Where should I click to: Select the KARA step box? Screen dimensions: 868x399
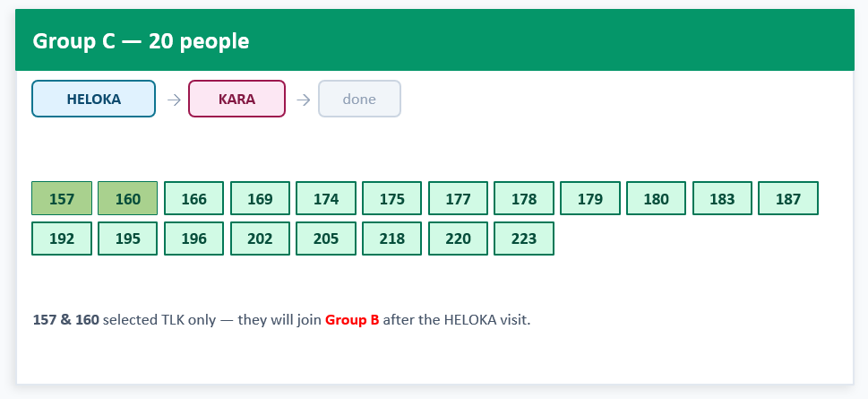(x=236, y=99)
